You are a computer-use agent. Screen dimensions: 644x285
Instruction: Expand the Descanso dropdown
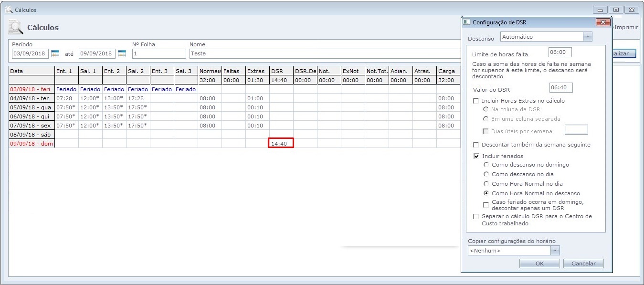click(x=587, y=37)
